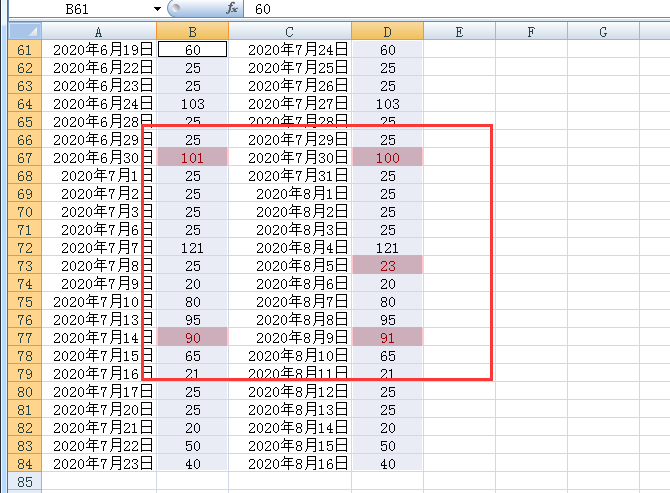This screenshot has height=493, width=670.
Task: Click highlighted cell B77 with value 90
Action: tap(193, 337)
